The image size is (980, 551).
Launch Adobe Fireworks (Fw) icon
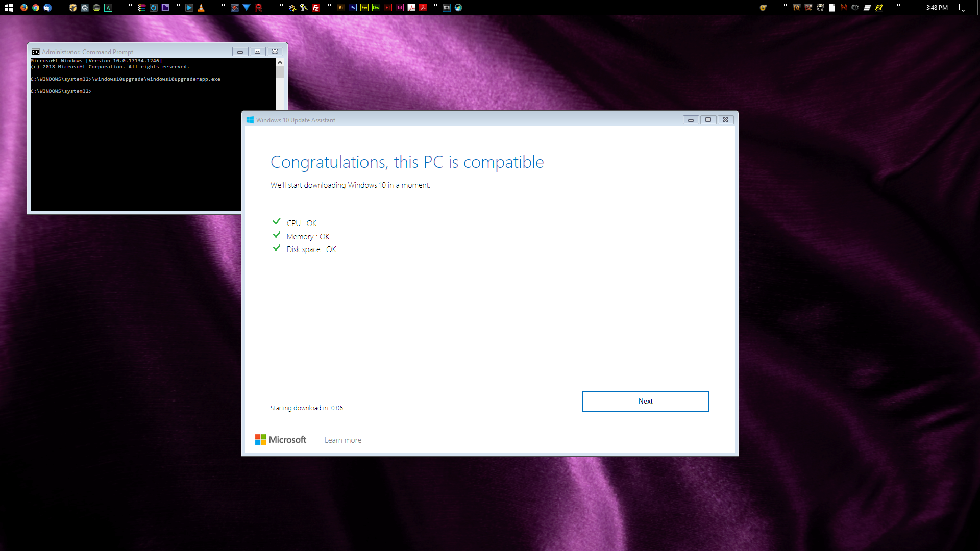click(x=364, y=8)
